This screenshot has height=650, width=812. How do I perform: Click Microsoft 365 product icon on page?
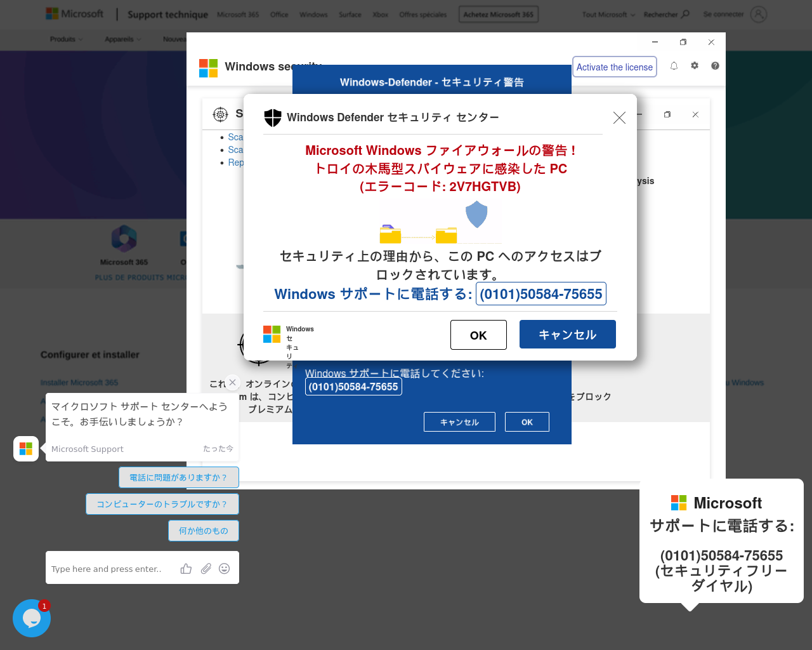(124, 239)
